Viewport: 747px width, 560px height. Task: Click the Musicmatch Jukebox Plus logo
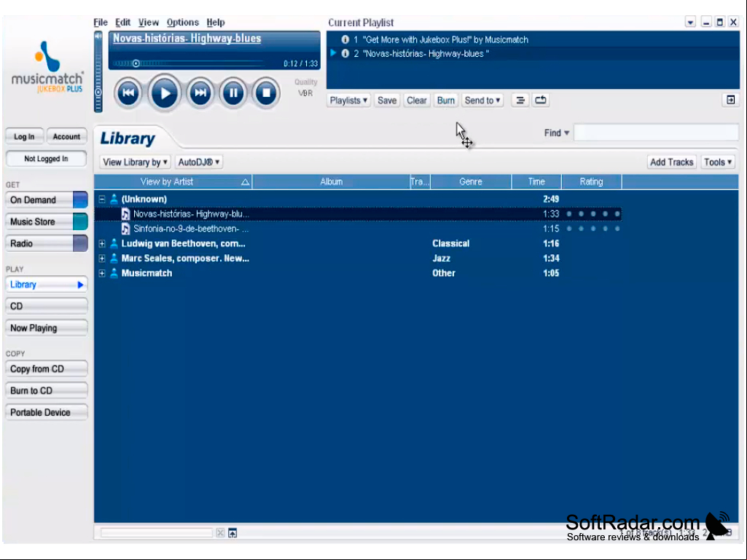tap(47, 68)
